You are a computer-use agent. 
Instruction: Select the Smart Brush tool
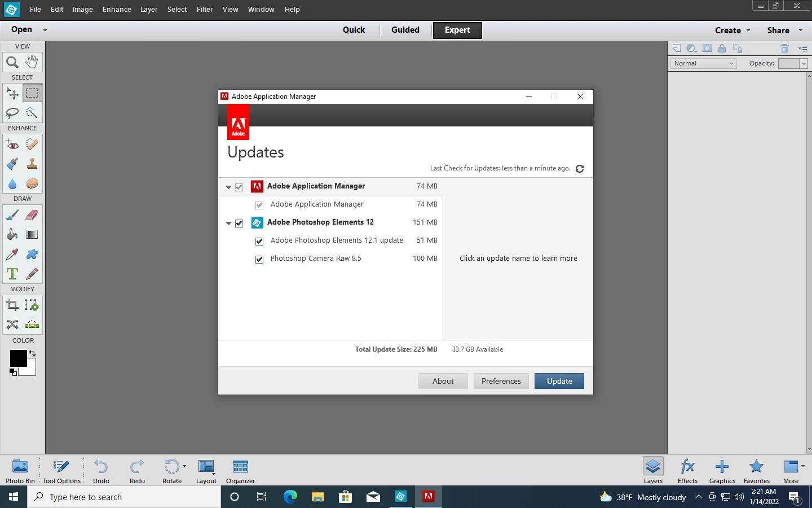click(x=12, y=164)
